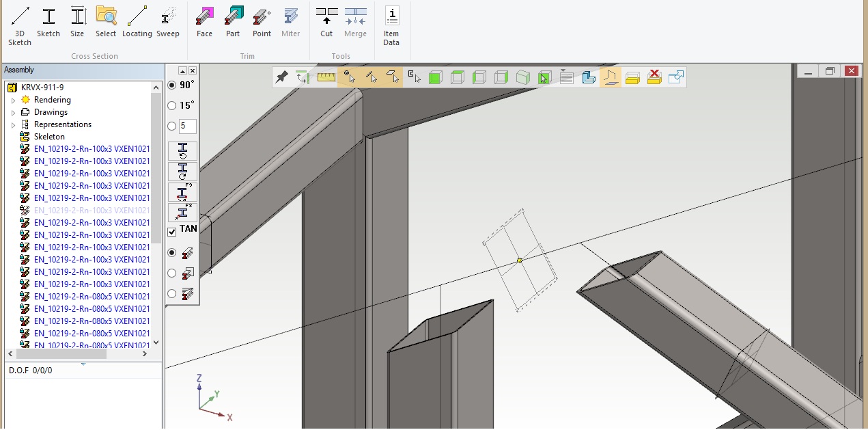Click the custom angle value field
The width and height of the screenshot is (868, 430).
pos(188,126)
